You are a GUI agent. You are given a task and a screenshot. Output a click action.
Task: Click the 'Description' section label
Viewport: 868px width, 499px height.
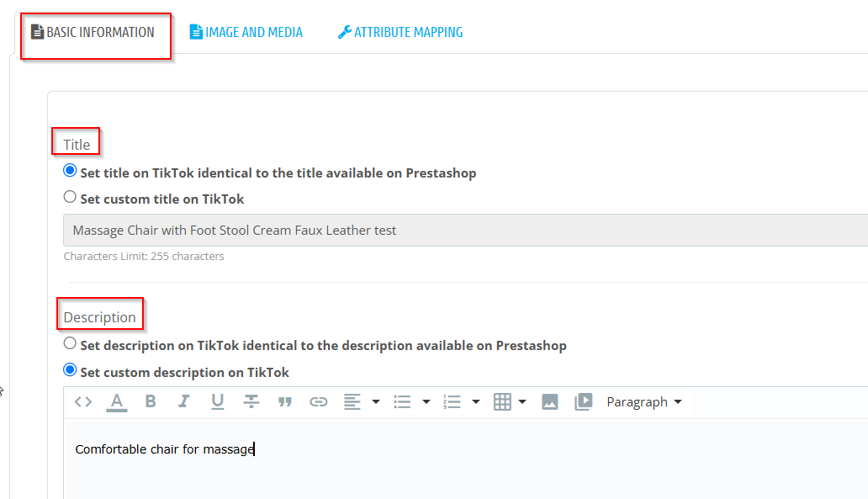[99, 317]
